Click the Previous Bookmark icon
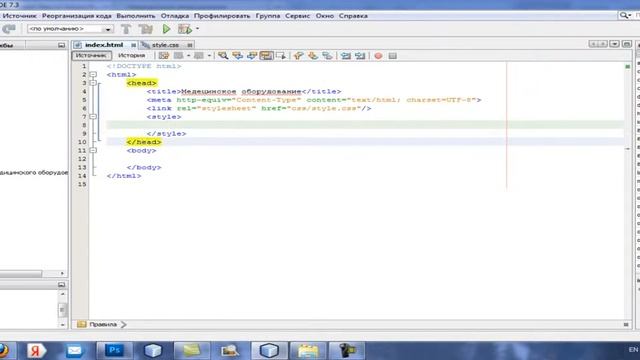 click(298, 56)
